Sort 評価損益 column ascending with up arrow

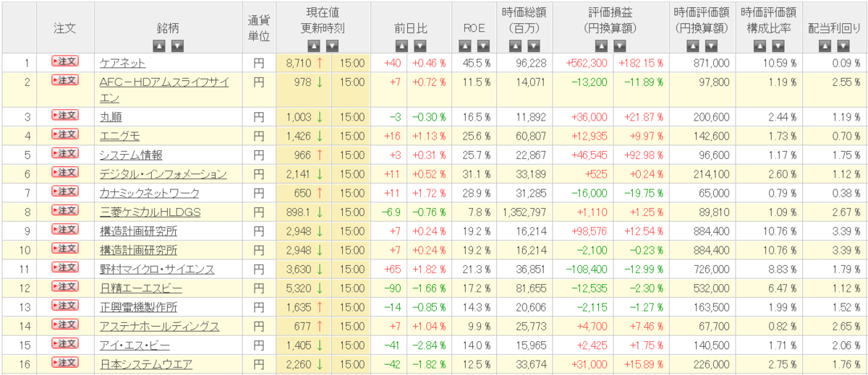tap(601, 46)
